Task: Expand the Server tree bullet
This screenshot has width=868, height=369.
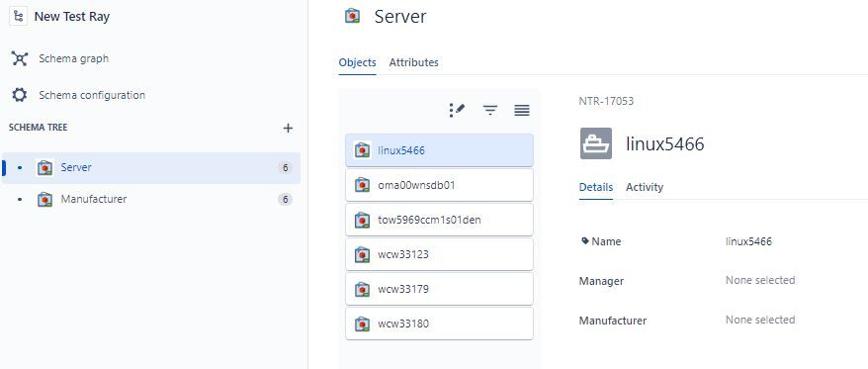Action: [20, 167]
